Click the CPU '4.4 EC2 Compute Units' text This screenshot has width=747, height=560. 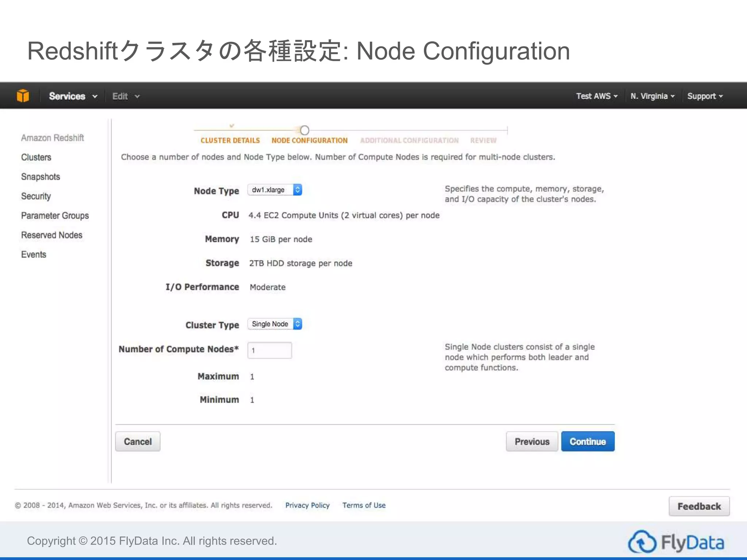344,215
